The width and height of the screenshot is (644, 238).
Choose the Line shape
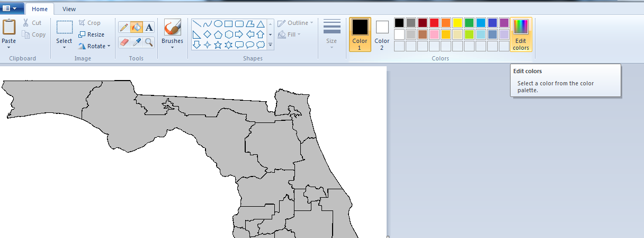(196, 24)
